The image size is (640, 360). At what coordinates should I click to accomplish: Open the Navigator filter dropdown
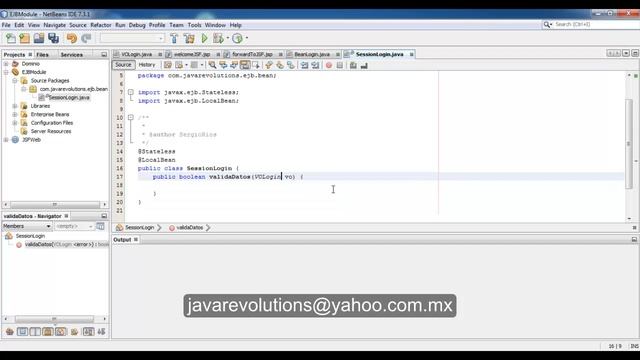(74, 226)
